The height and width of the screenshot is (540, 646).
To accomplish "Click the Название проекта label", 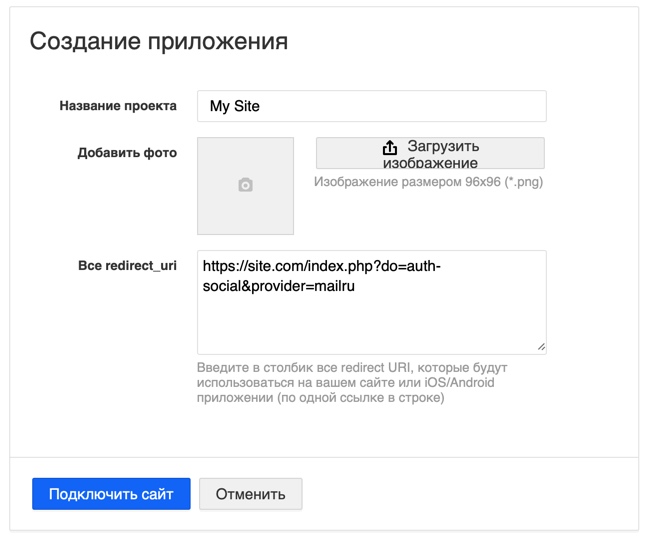I will 117,106.
